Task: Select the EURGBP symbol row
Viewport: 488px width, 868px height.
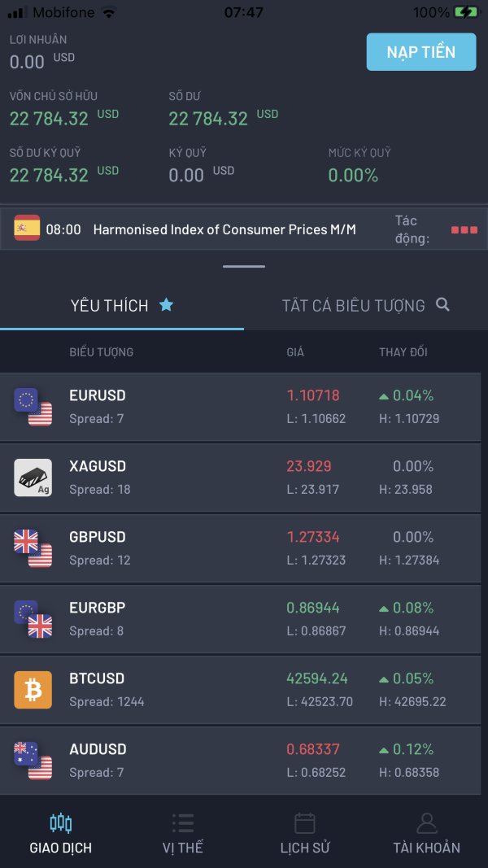Action: pos(240,619)
